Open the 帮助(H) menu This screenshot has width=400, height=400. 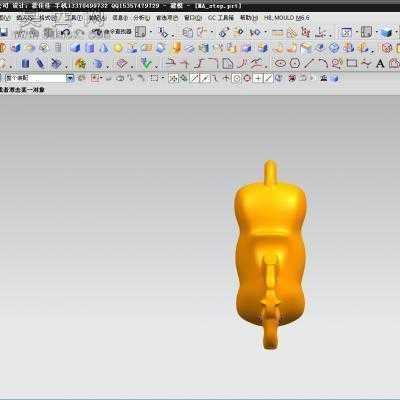249,18
